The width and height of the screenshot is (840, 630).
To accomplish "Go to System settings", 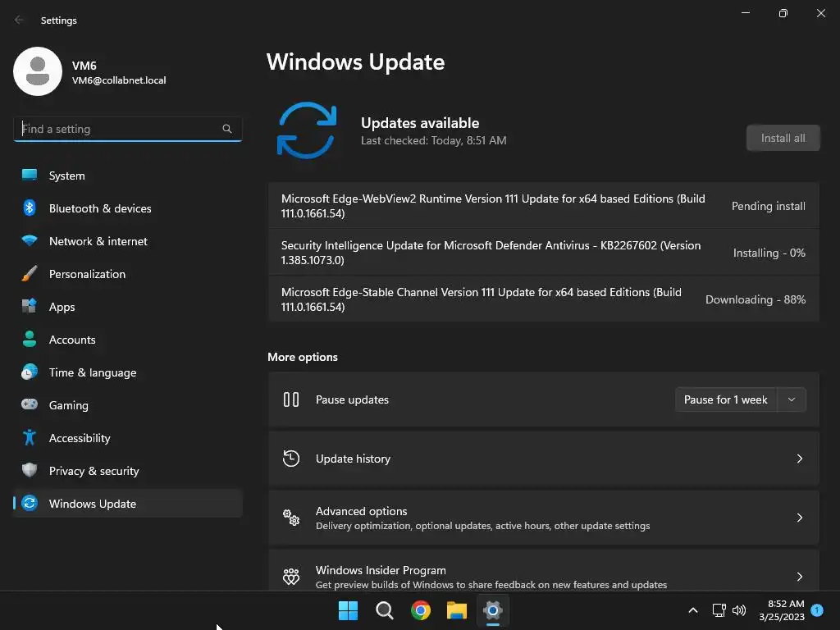I will (127, 176).
